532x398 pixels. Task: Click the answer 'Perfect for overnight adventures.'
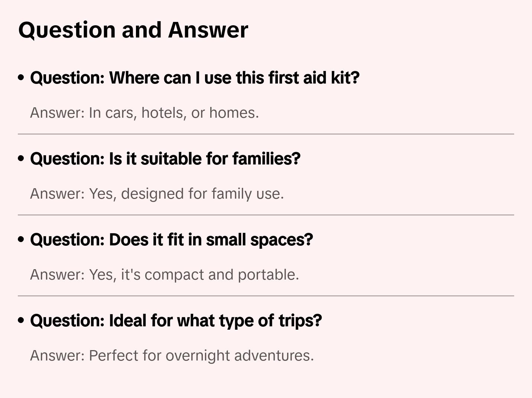[172, 356]
